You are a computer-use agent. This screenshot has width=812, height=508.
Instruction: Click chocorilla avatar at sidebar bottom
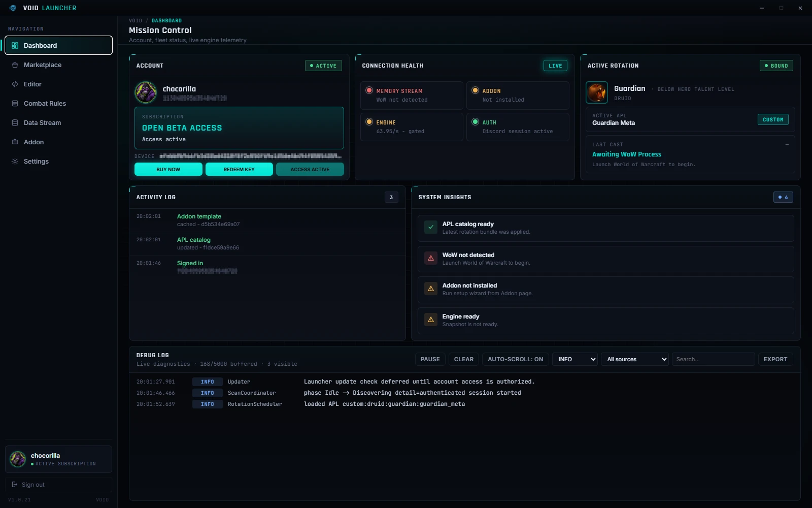(18, 459)
